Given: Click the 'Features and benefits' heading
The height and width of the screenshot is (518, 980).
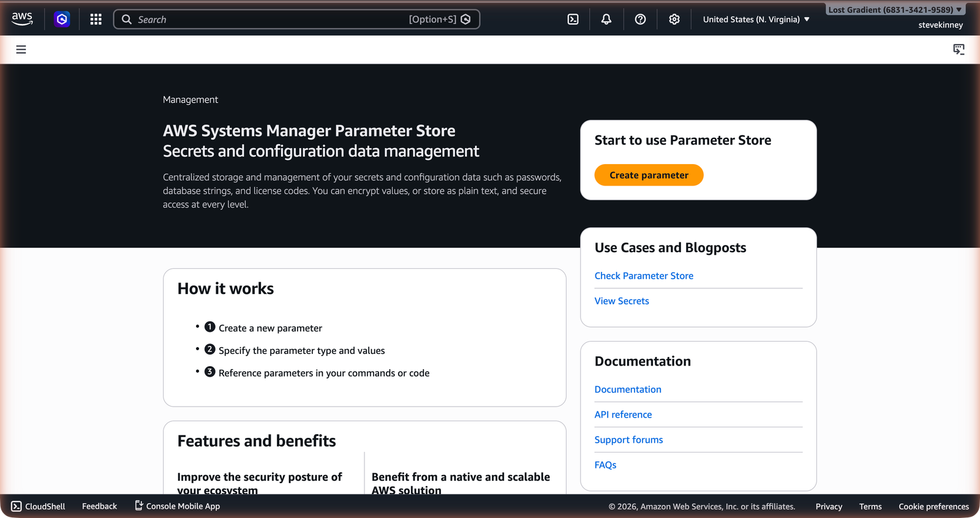Looking at the screenshot, I should click(x=257, y=441).
